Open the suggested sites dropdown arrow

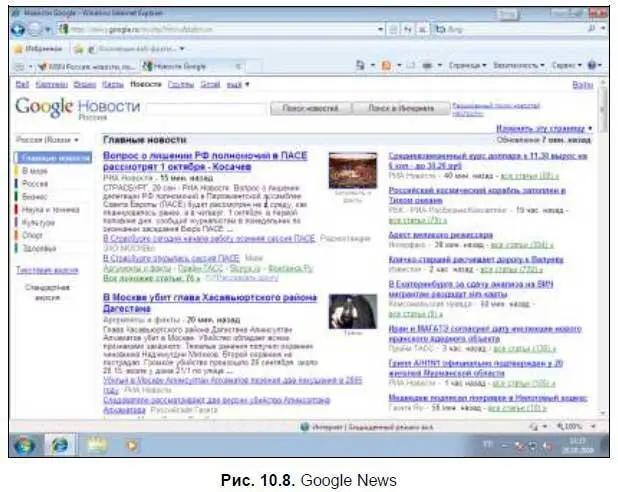click(182, 49)
